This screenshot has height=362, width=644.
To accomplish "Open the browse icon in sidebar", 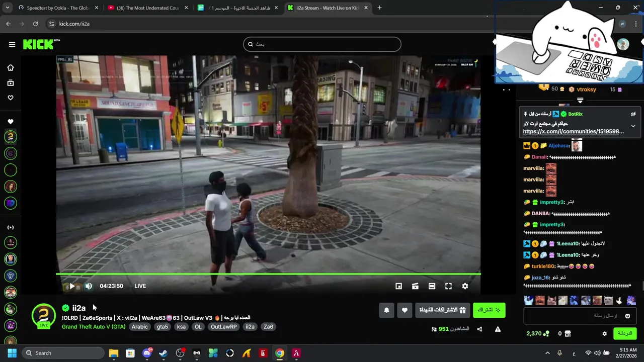I will coord(11,83).
